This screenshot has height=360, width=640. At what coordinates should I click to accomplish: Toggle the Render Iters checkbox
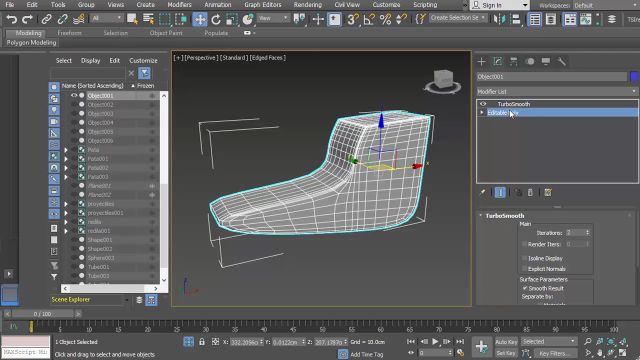click(524, 244)
